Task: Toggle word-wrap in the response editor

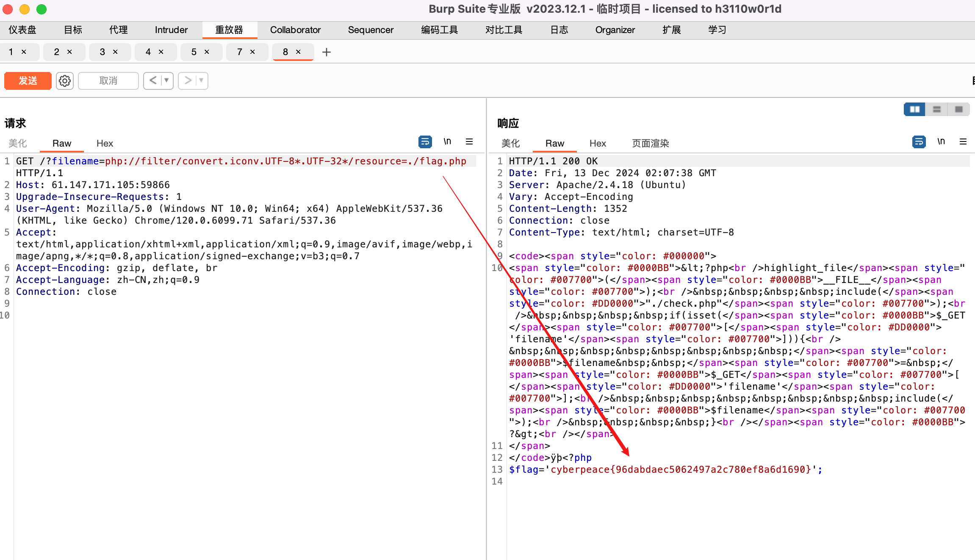Action: pos(918,141)
